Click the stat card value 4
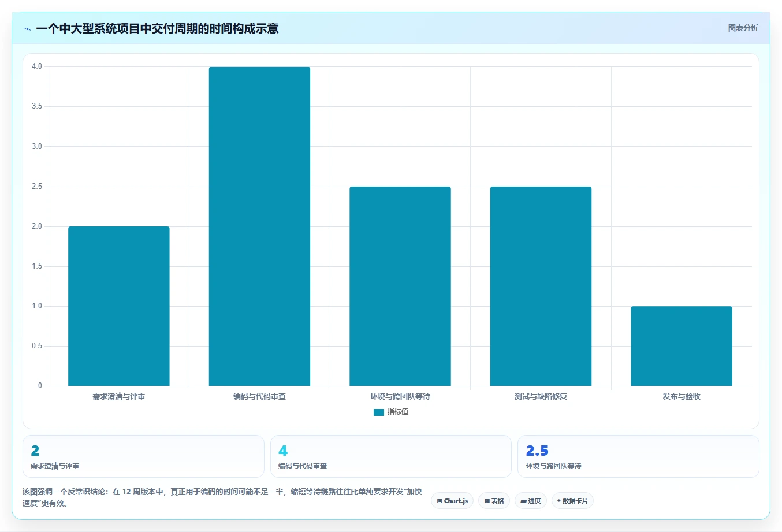Image resolution: width=782 pixels, height=532 pixels. click(283, 451)
